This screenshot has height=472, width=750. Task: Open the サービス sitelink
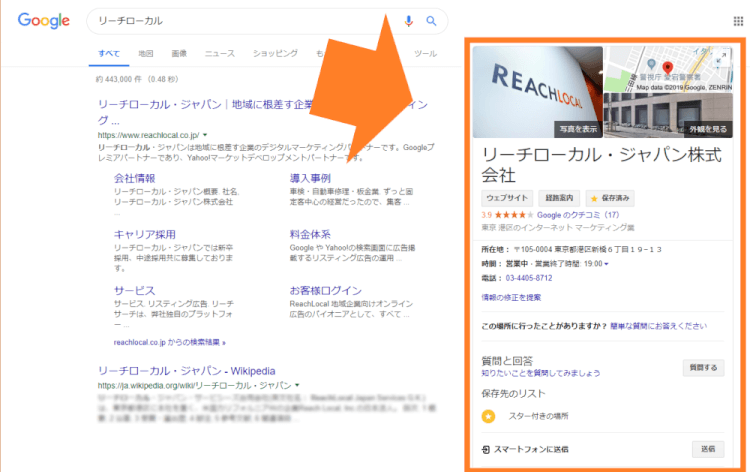[134, 290]
